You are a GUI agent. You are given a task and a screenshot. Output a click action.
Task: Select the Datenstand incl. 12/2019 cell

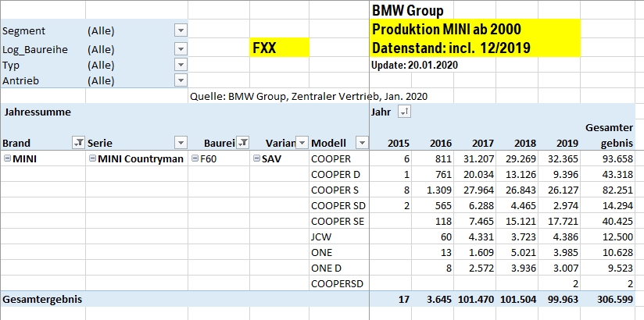[x=476, y=48]
